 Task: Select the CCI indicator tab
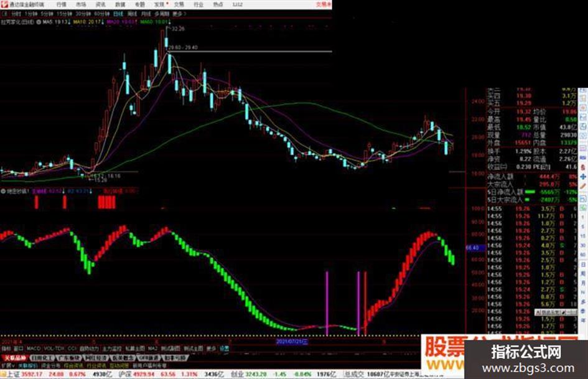[x=72, y=349]
